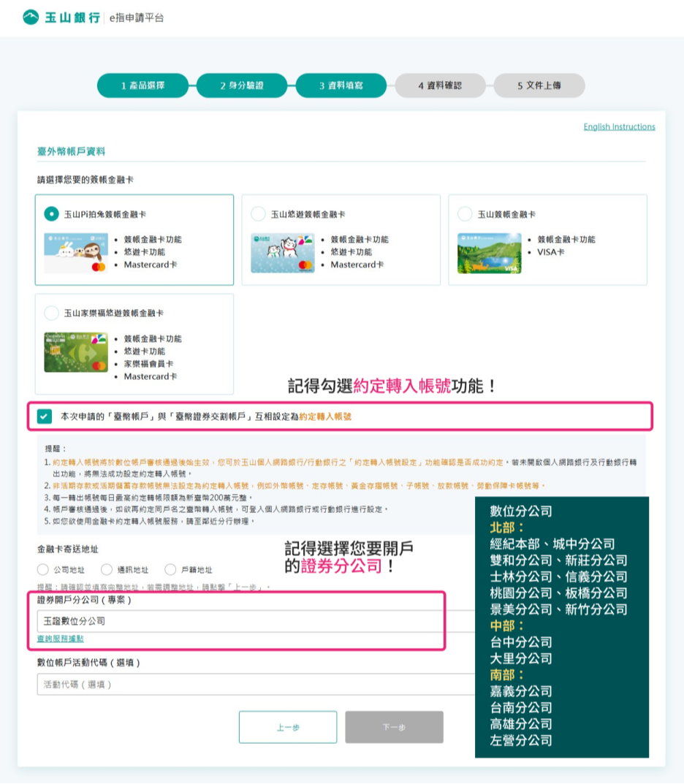Click the Carrefour debit card image

point(76,352)
